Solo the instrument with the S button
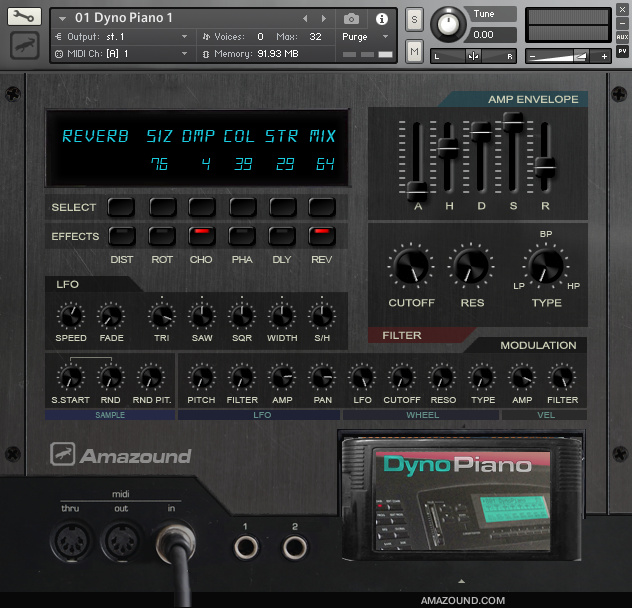The height and width of the screenshot is (608, 632). (x=414, y=19)
